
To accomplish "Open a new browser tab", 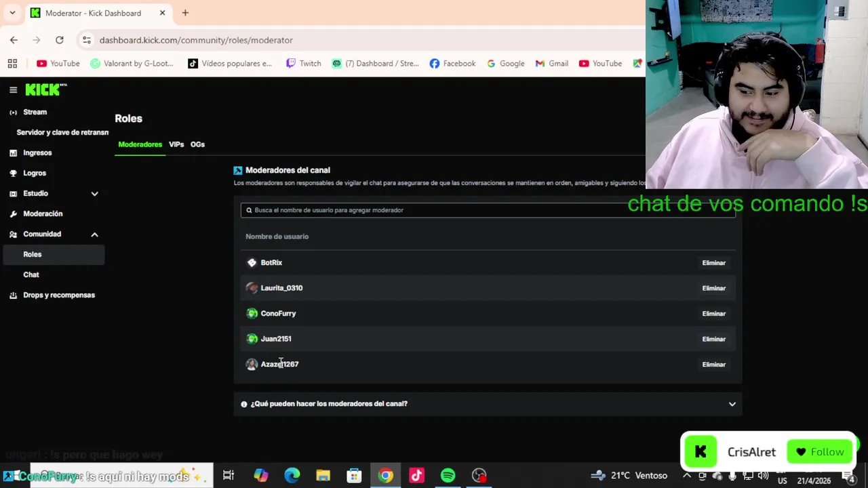I will (x=185, y=12).
